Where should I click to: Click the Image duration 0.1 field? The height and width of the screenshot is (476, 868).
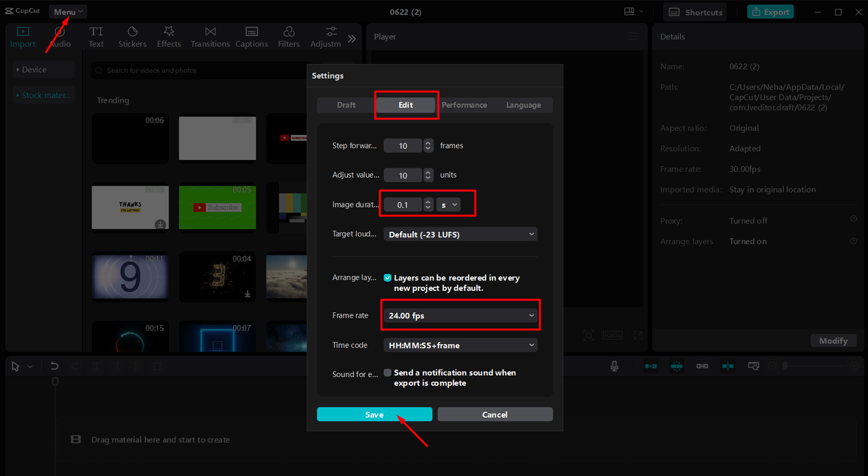pyautogui.click(x=403, y=204)
